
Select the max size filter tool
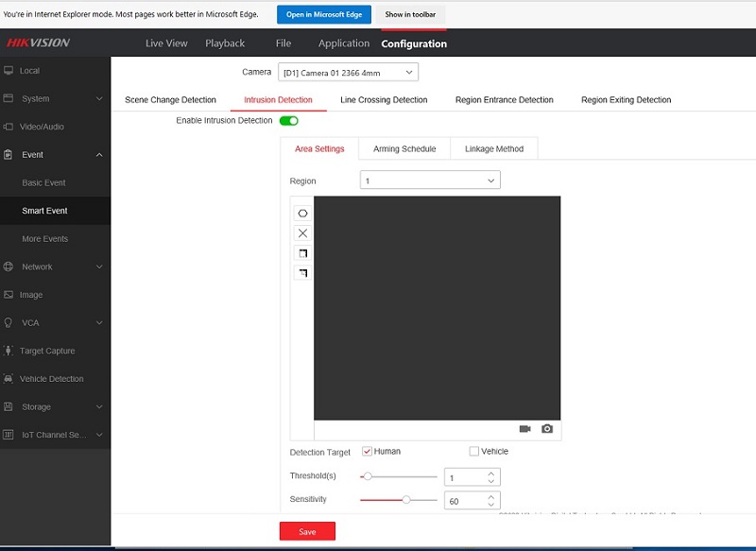(x=302, y=253)
